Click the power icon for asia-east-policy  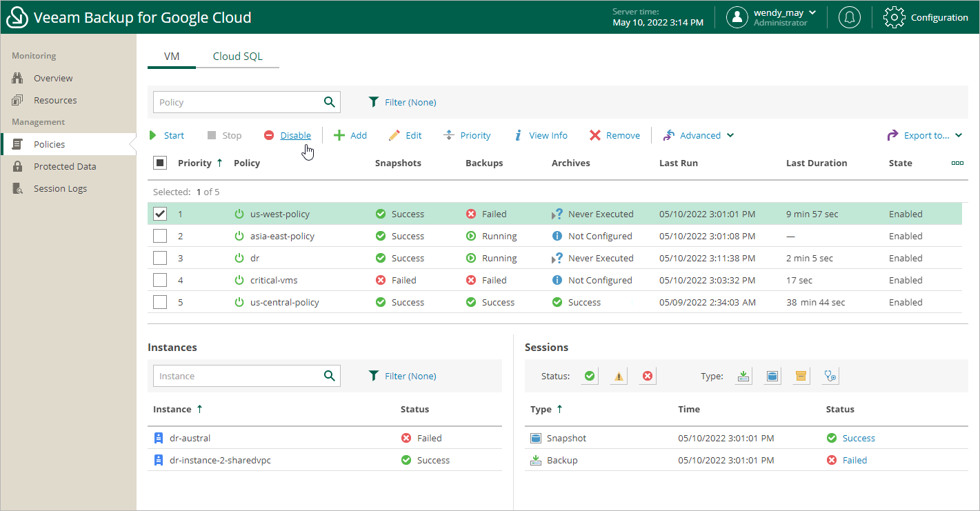pos(239,236)
